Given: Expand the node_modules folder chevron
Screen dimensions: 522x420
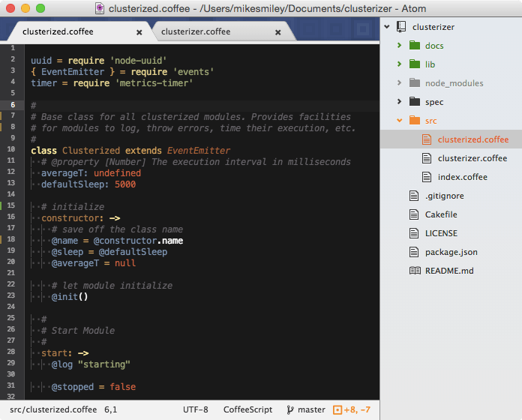Looking at the screenshot, I should [400, 82].
